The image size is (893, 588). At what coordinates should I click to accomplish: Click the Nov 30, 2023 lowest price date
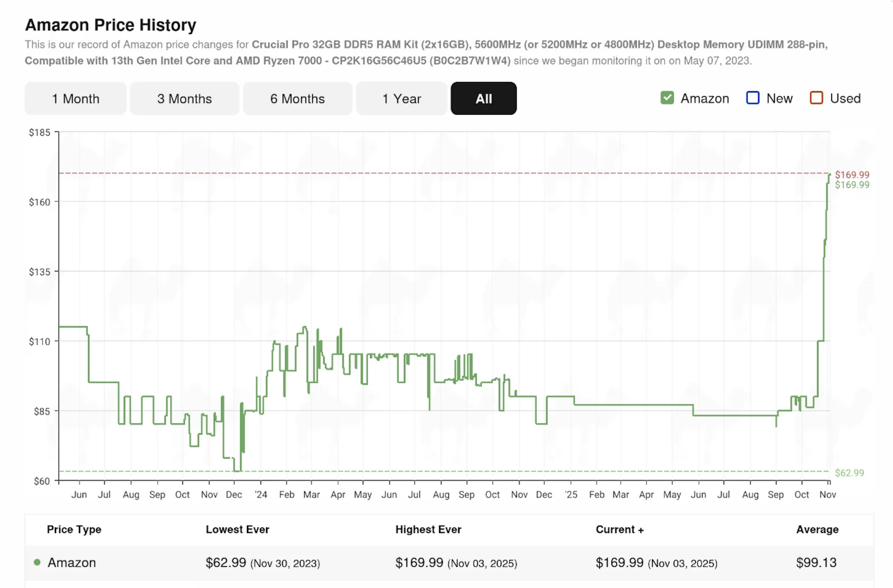click(x=287, y=564)
